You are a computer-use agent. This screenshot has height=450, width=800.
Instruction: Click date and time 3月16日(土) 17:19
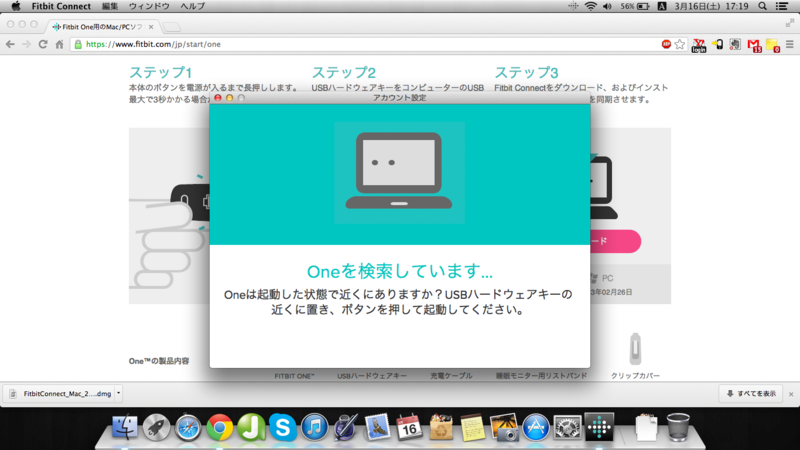tap(711, 6)
